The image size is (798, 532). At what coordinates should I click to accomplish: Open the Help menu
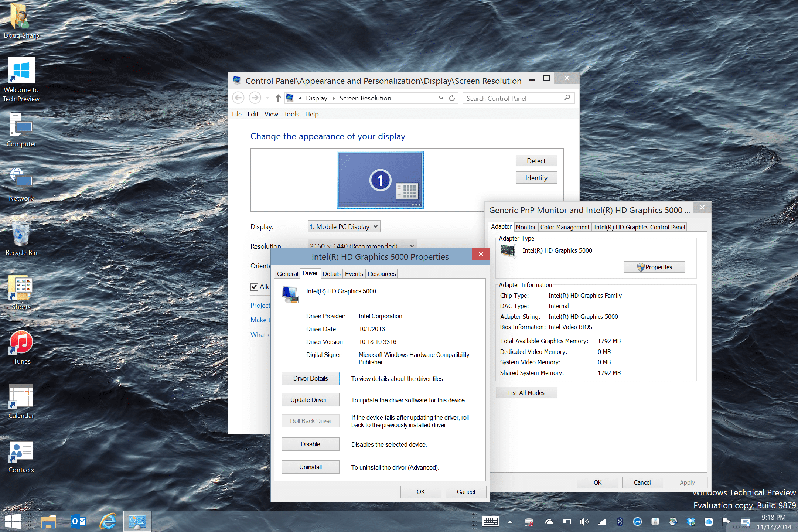pyautogui.click(x=312, y=114)
